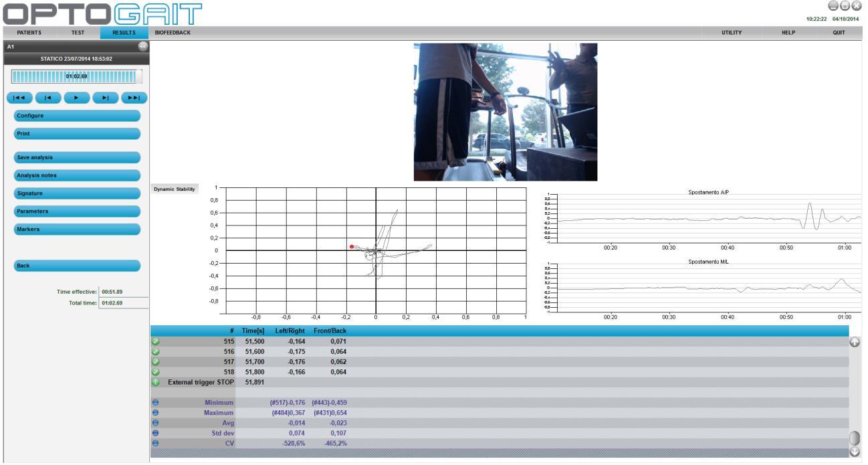Step back one frame

(48, 98)
